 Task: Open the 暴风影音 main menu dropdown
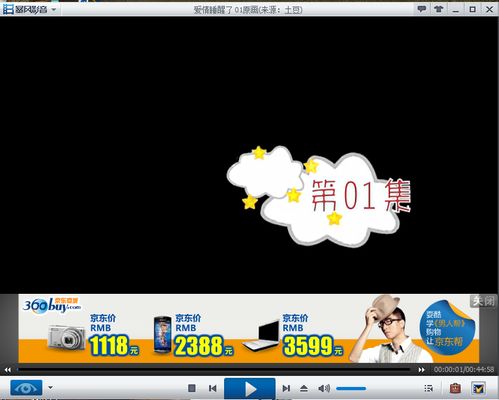pos(29,9)
